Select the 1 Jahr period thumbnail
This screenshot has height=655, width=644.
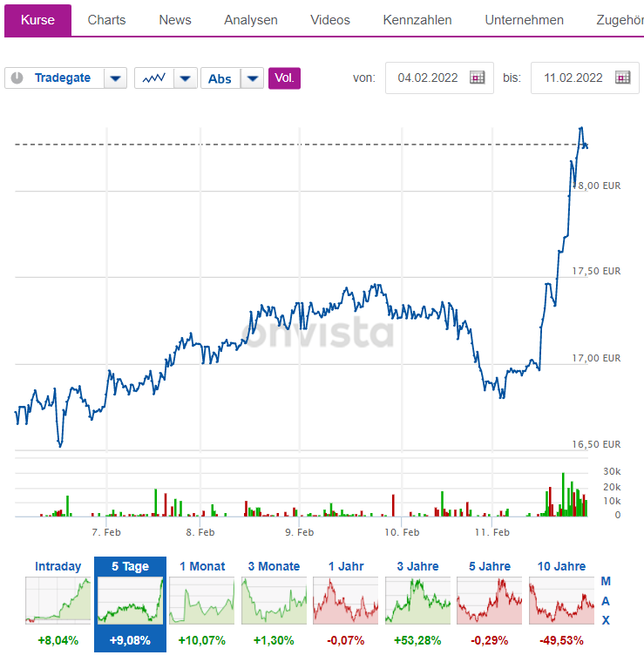(346, 599)
